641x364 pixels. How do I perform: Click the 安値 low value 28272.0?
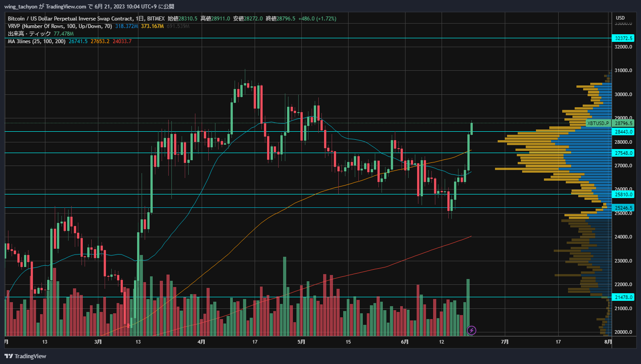tap(253, 19)
